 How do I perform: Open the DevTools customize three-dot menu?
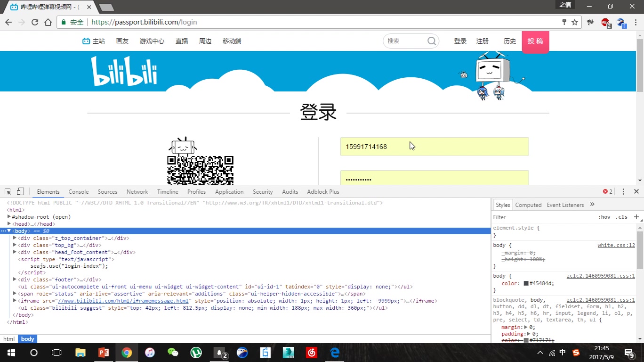pos(623,191)
